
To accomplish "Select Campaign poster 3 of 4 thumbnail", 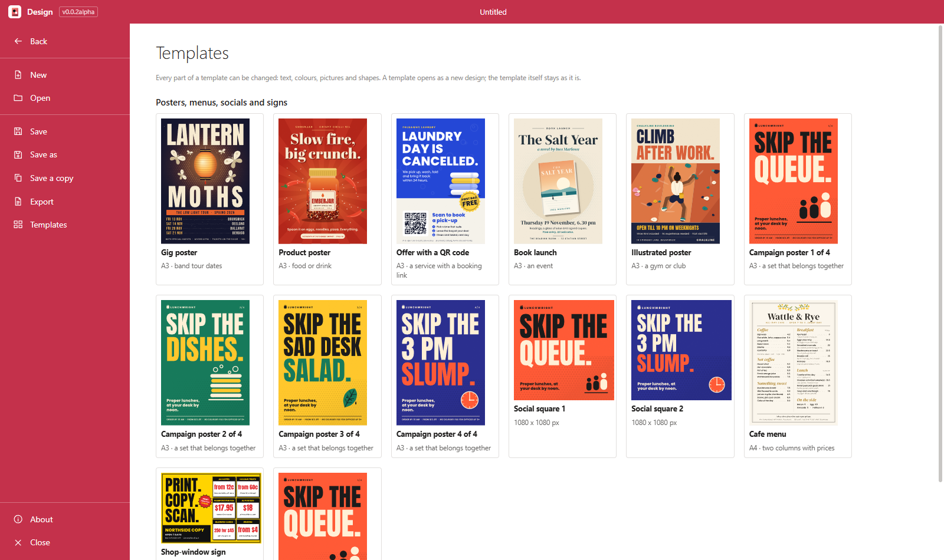I will click(x=323, y=363).
